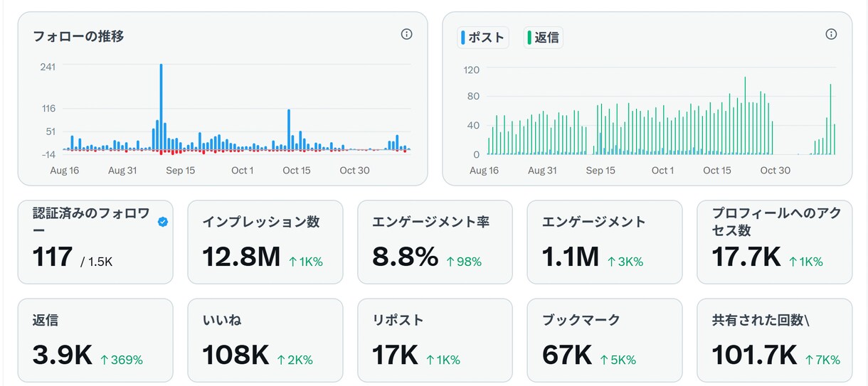Click the / 1.5K follower total
Image resolution: width=868 pixels, height=386 pixels.
(97, 262)
